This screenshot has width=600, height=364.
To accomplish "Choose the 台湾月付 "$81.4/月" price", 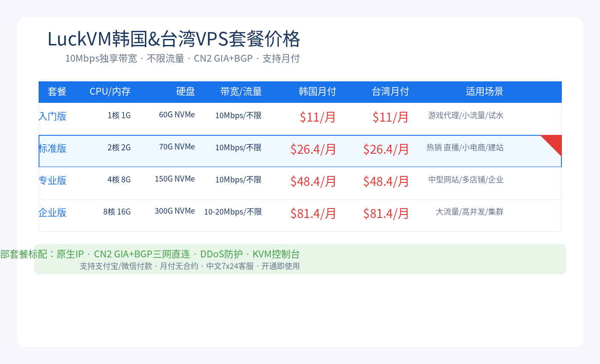I will (386, 213).
